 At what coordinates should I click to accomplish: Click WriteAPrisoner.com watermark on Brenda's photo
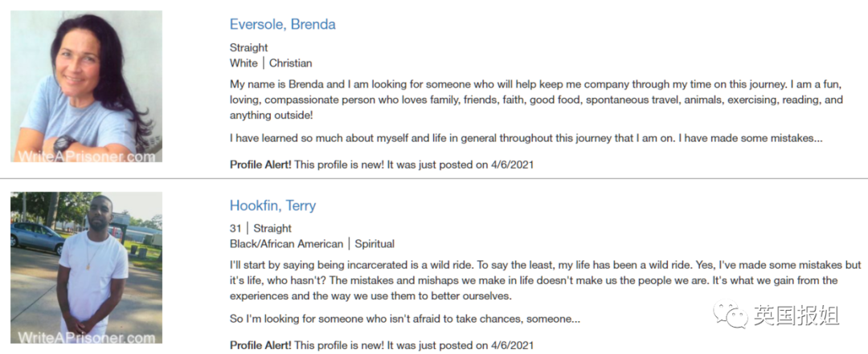pyautogui.click(x=86, y=156)
